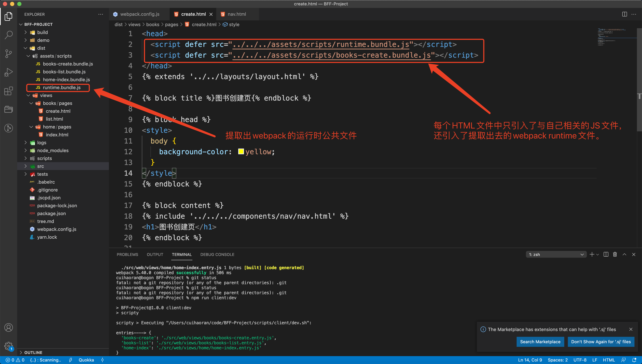The image size is (642, 364).
Task: Switch to the DEBUG CONSOLE tab
Action: point(217,254)
